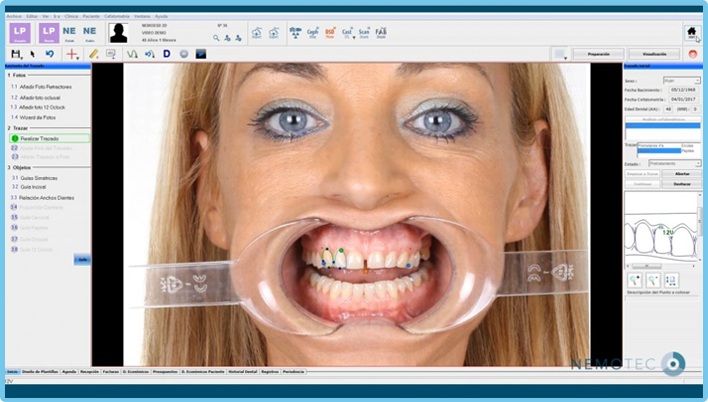
Task: Click the Visualización button
Action: pos(654,54)
